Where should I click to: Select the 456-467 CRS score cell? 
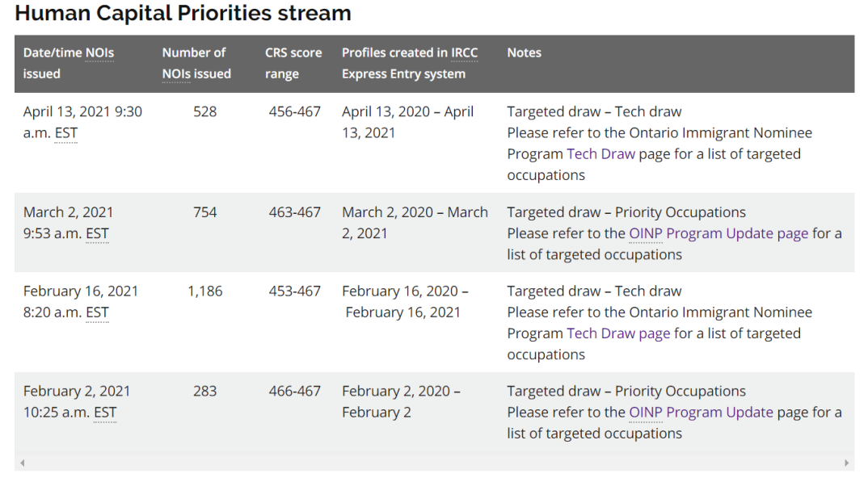click(x=294, y=112)
